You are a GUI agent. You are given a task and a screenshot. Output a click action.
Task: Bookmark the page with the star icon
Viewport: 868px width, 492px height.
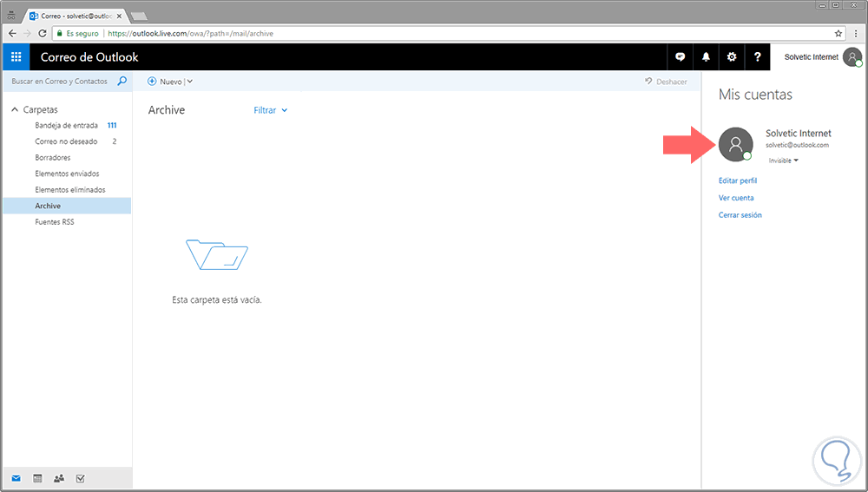(x=838, y=33)
